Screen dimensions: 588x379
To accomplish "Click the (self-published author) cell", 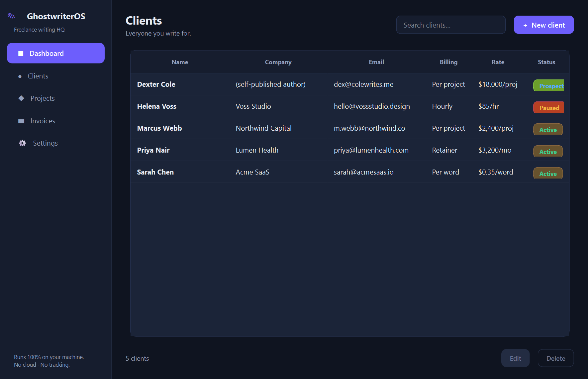I will click(270, 84).
